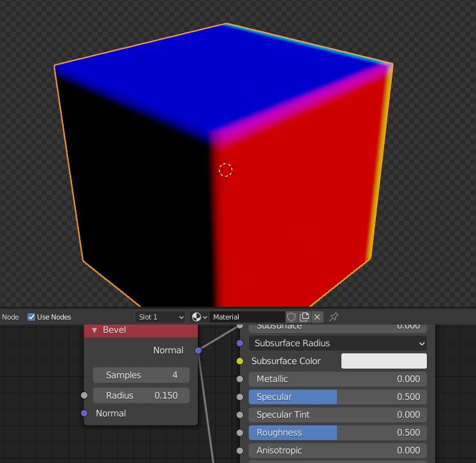Screen dimensions: 476x463
Task: Adjust the Metallic slider
Action: pyautogui.click(x=338, y=379)
